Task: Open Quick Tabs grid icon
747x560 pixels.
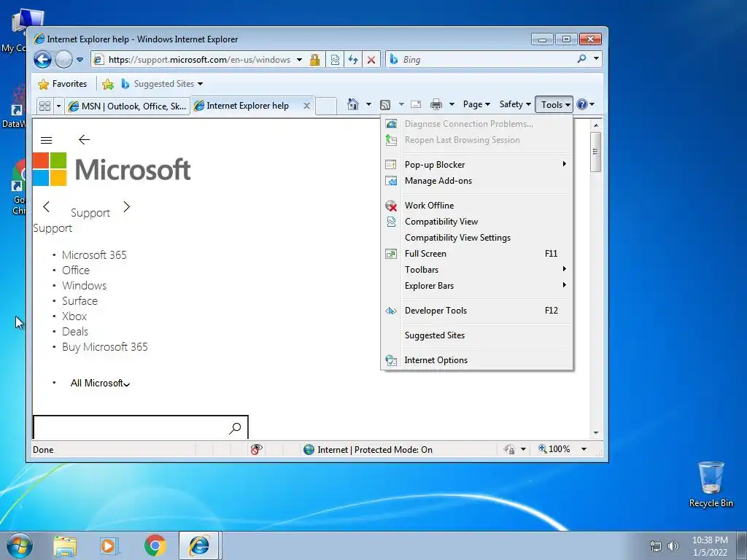Action: [44, 106]
